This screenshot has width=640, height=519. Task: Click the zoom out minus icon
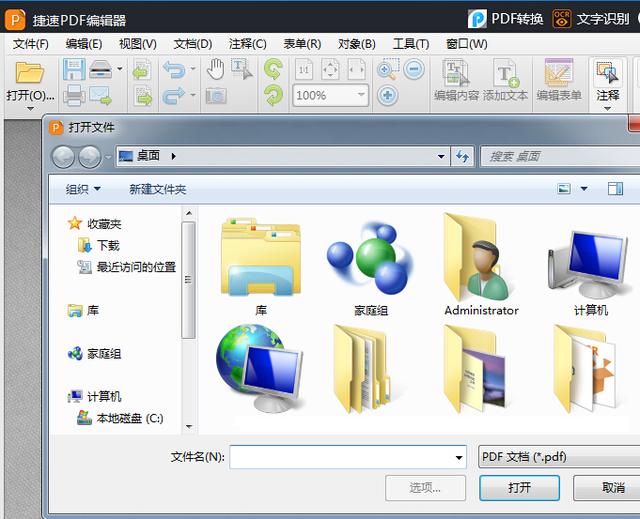coord(414,69)
